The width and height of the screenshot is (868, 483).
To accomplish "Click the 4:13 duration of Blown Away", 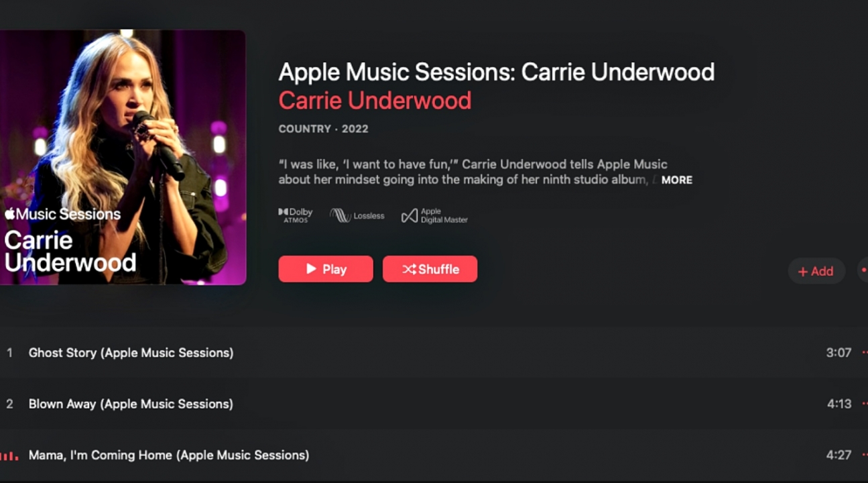I will point(839,404).
